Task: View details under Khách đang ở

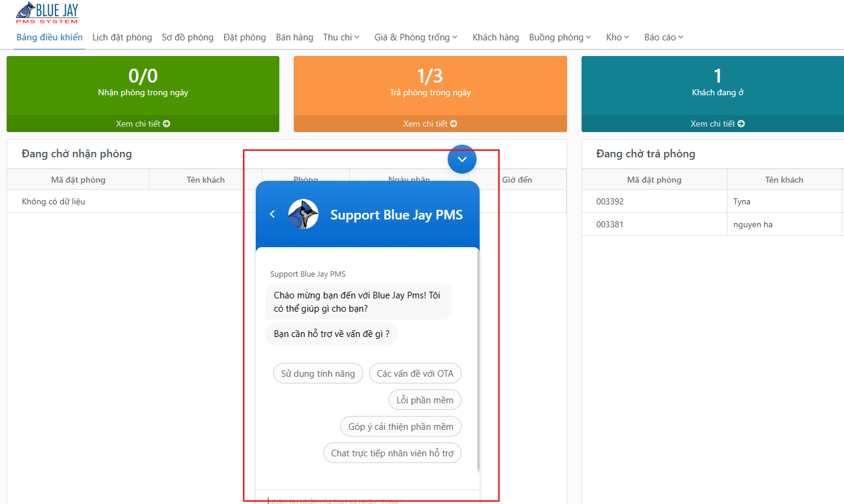Action: pos(718,124)
